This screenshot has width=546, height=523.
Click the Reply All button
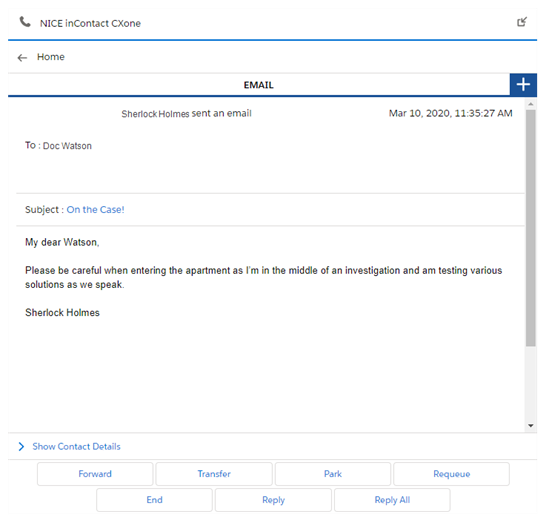pos(392,500)
